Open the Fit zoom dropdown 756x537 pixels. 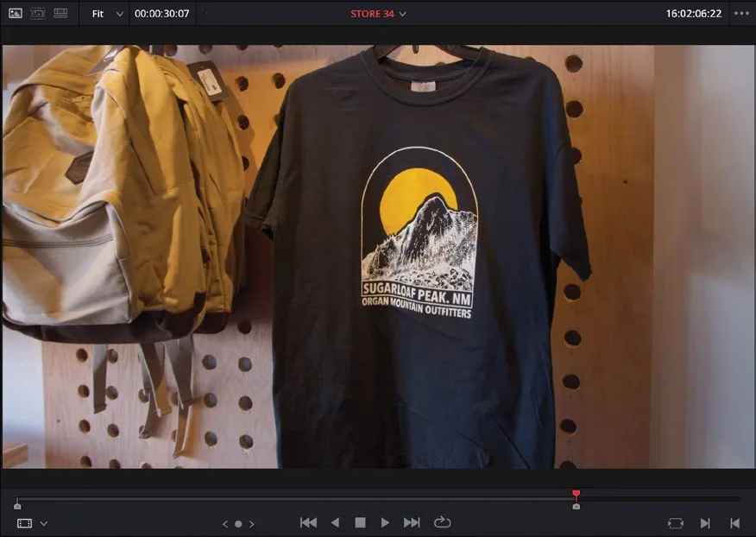107,14
